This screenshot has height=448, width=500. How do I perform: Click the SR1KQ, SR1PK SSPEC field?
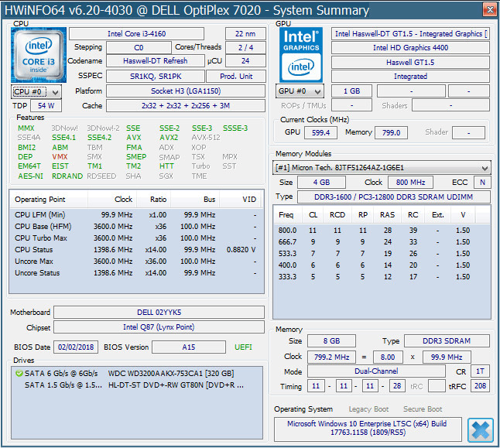tap(156, 77)
